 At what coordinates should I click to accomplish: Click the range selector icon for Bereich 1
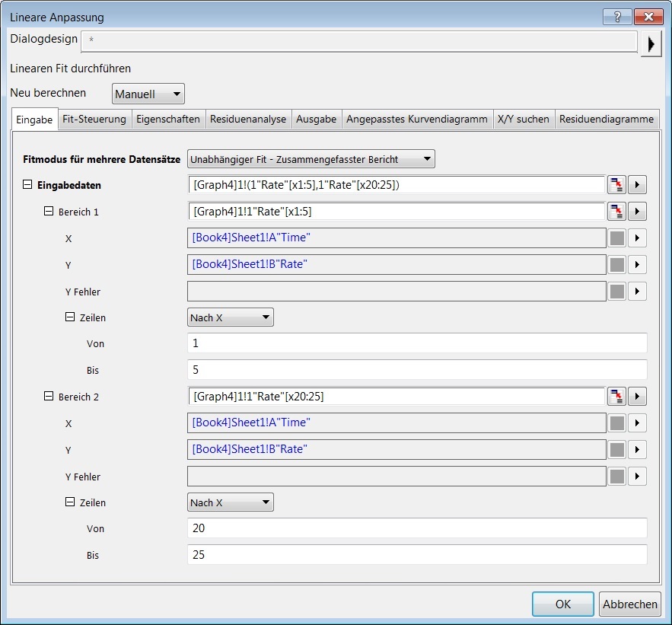coord(616,212)
